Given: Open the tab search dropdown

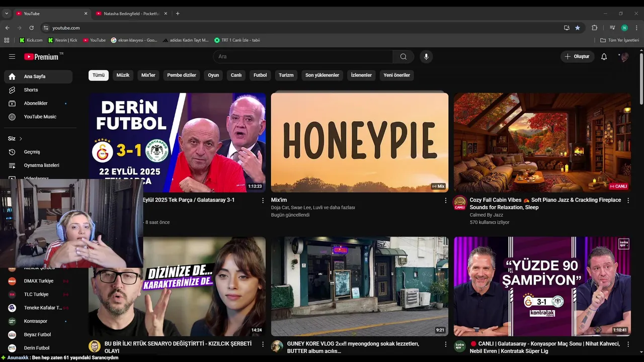Looking at the screenshot, I should [x=7, y=14].
